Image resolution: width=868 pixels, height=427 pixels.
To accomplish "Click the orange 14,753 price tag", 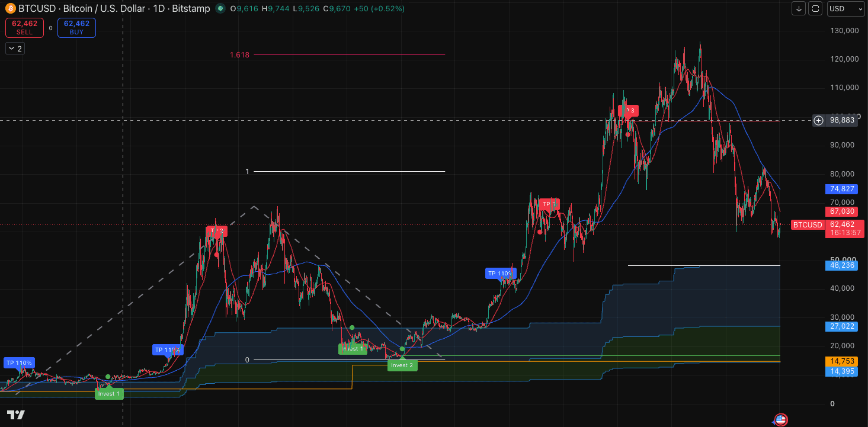I will click(841, 361).
